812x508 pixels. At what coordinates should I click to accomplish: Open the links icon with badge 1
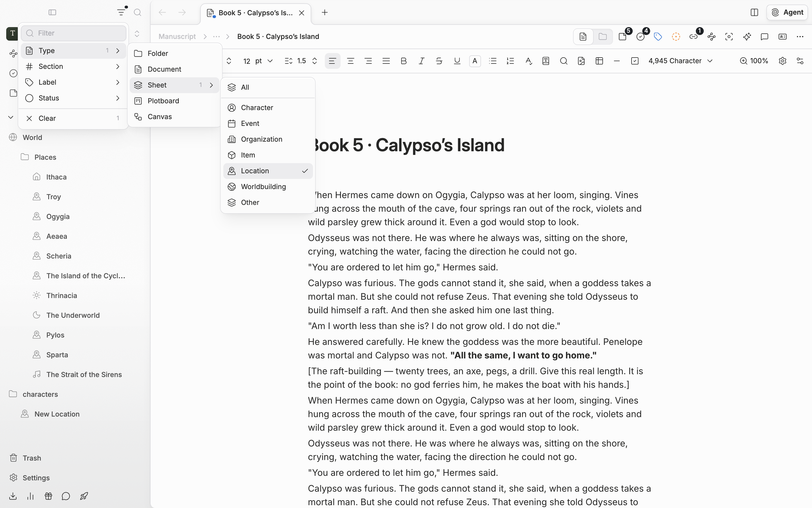(x=694, y=36)
